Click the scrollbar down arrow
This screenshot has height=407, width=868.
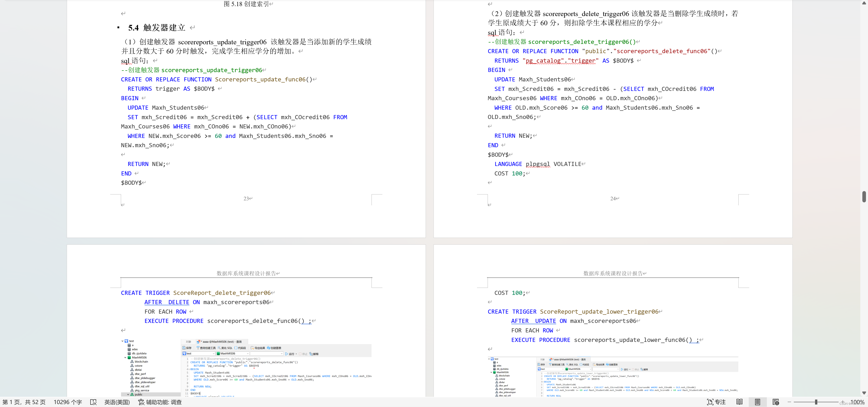864,393
